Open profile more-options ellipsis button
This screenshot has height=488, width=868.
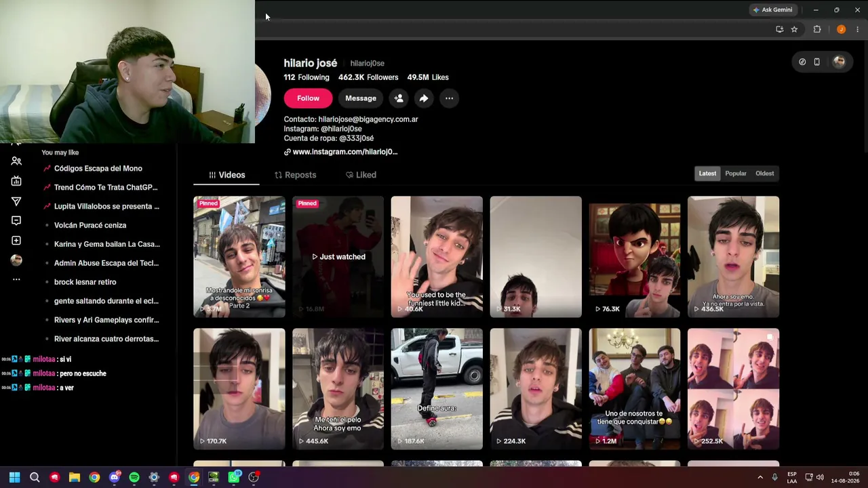[x=449, y=98]
